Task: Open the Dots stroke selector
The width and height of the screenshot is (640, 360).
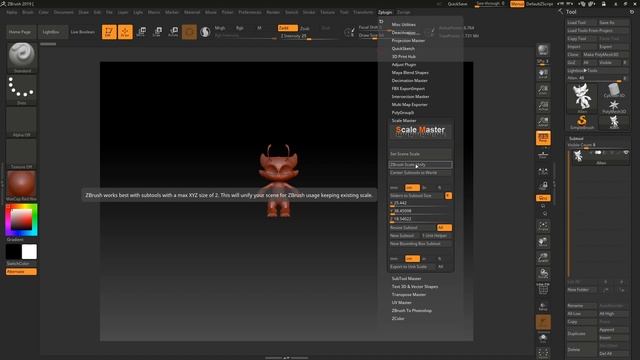Action: [x=22, y=90]
